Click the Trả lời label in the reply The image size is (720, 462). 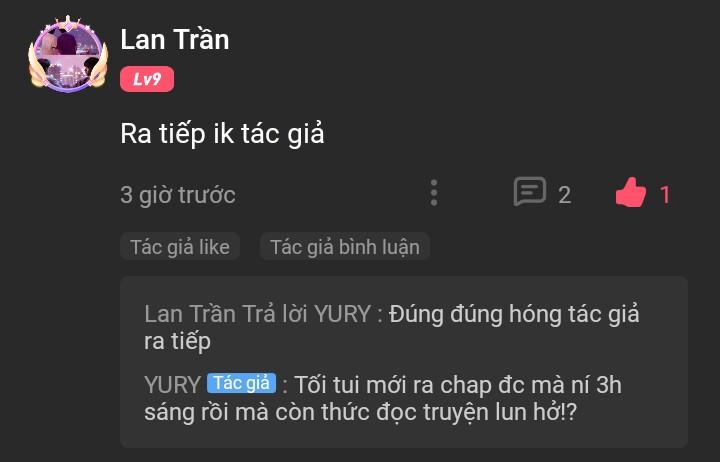(275, 314)
